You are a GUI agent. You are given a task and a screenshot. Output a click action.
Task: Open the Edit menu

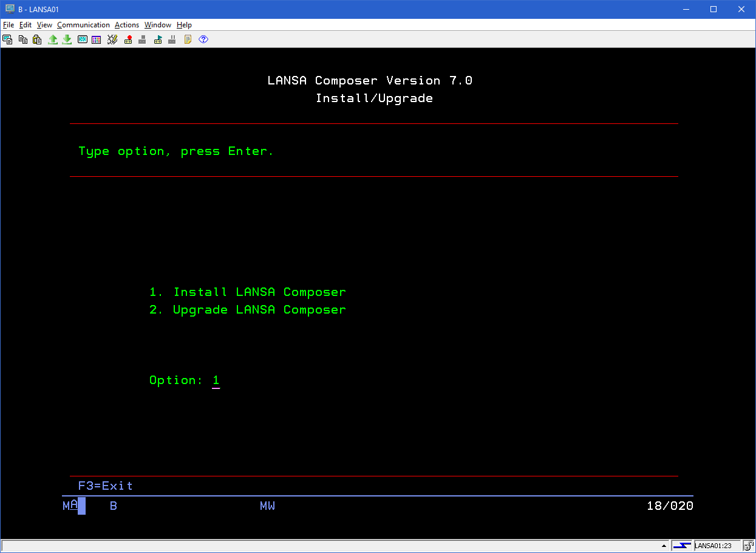pyautogui.click(x=26, y=25)
